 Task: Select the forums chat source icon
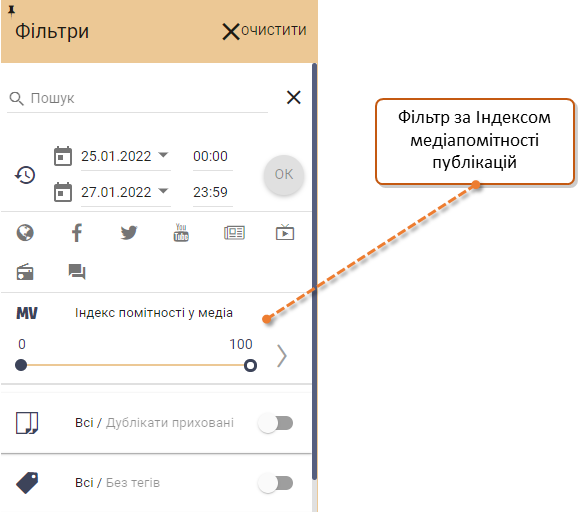(77, 271)
